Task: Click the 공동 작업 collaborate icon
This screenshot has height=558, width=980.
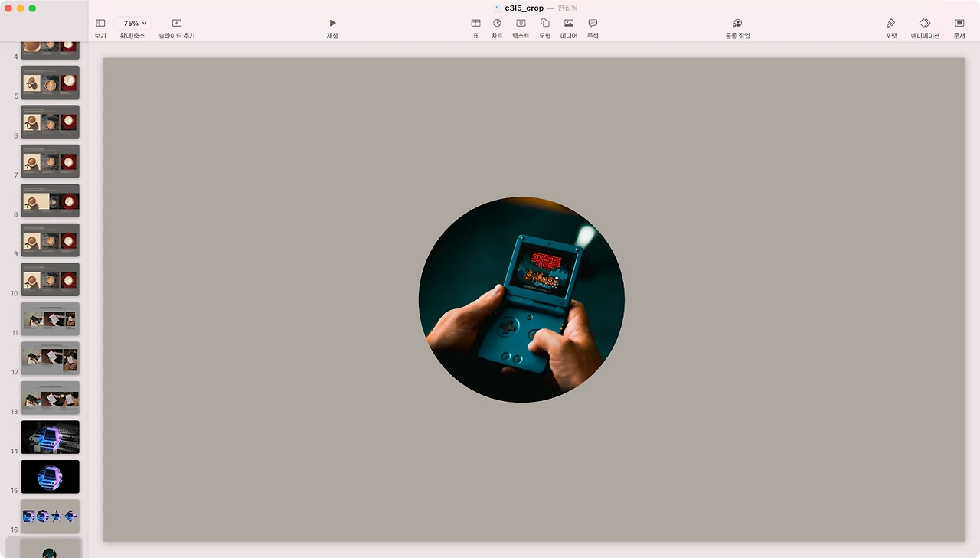Action: pyautogui.click(x=737, y=24)
